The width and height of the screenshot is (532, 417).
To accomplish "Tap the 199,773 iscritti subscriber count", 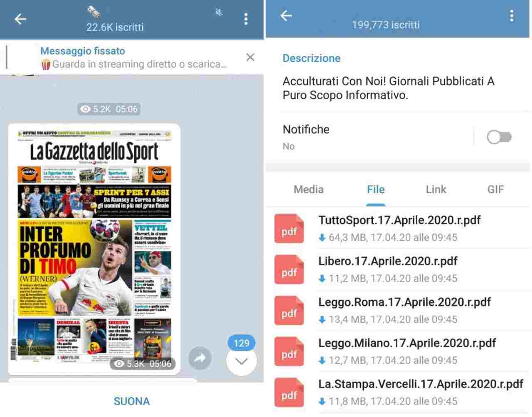I will pyautogui.click(x=386, y=25).
